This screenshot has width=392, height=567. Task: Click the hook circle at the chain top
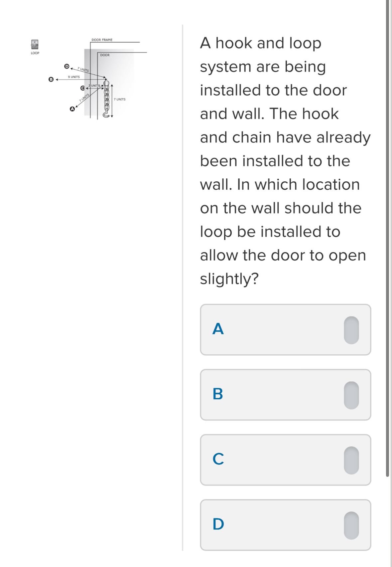(x=106, y=83)
